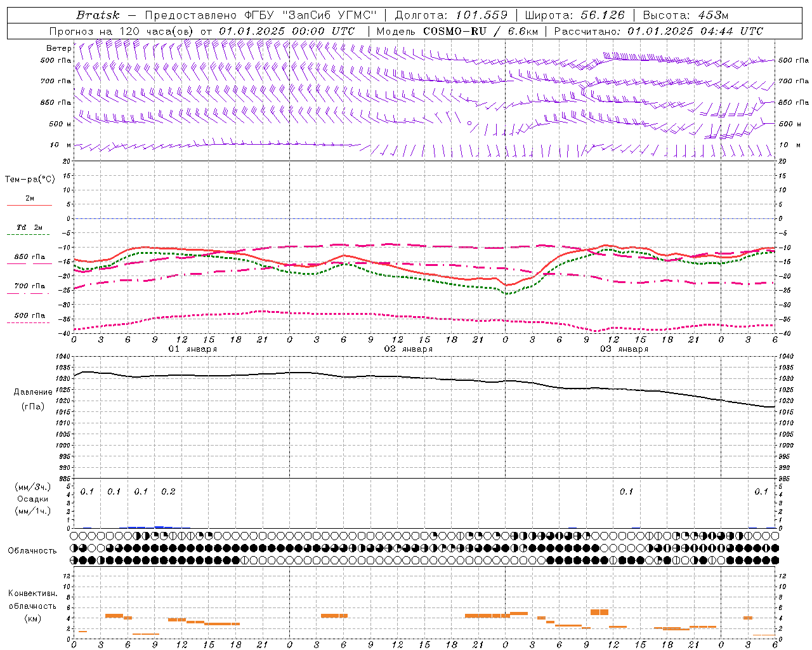Select the Долгота: 101.559 longitude value

[451, 15]
